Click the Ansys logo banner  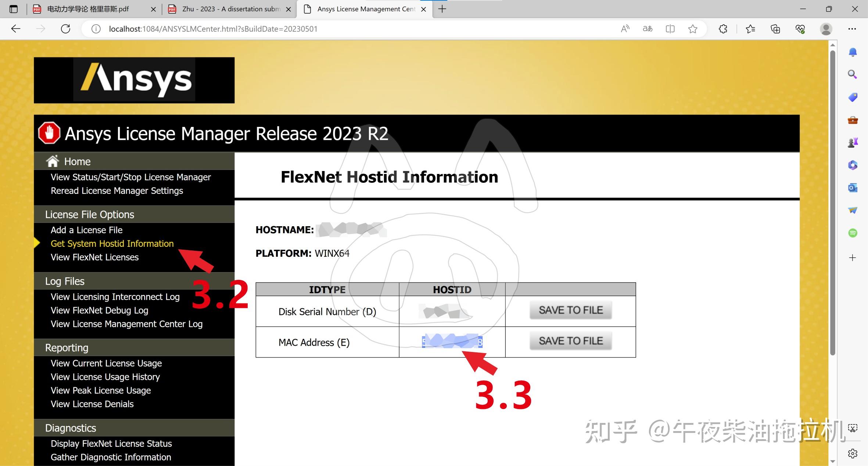click(x=134, y=80)
